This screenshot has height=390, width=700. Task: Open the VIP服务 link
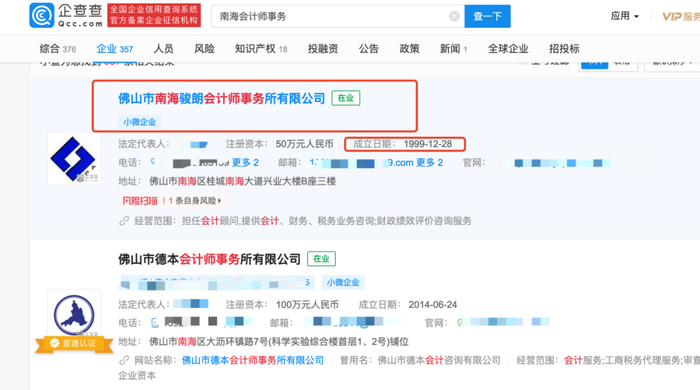pyautogui.click(x=681, y=17)
